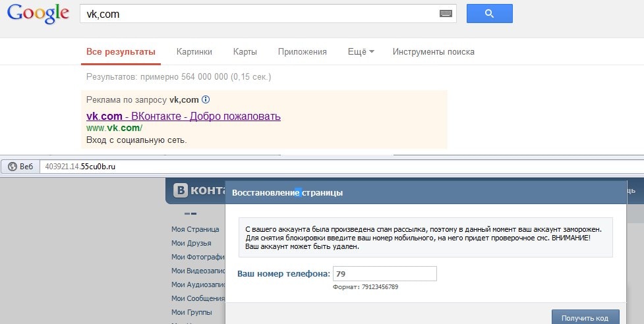Click the Получить код button

click(585, 317)
